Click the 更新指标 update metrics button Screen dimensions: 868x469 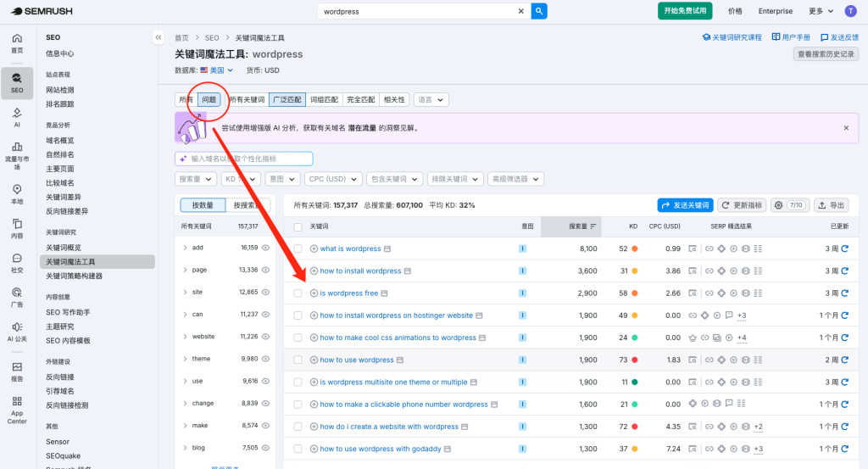pos(742,205)
